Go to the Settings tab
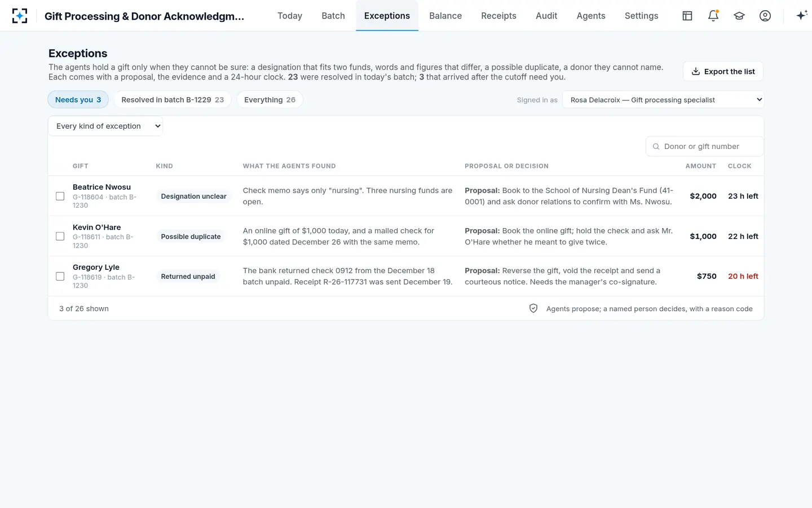812x508 pixels. point(641,16)
